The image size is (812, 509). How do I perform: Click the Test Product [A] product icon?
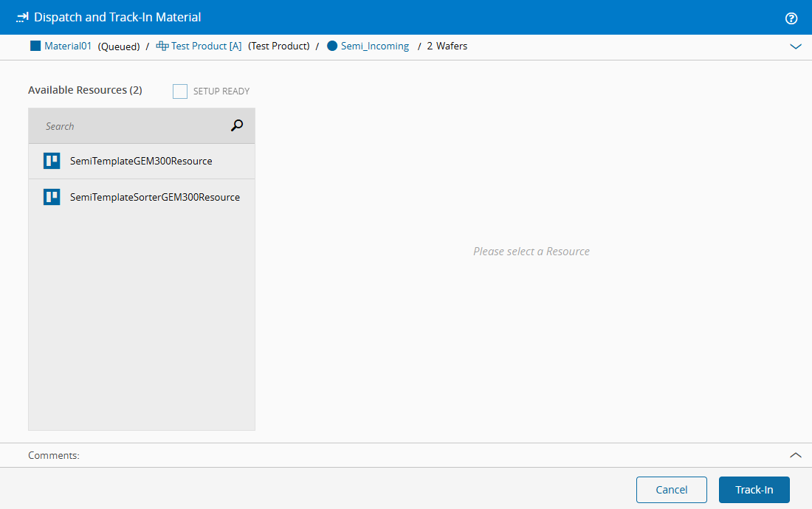click(162, 46)
